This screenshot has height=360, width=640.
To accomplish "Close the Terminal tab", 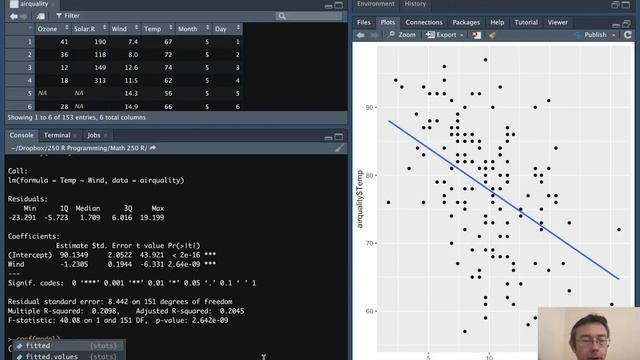I will pyautogui.click(x=75, y=136).
